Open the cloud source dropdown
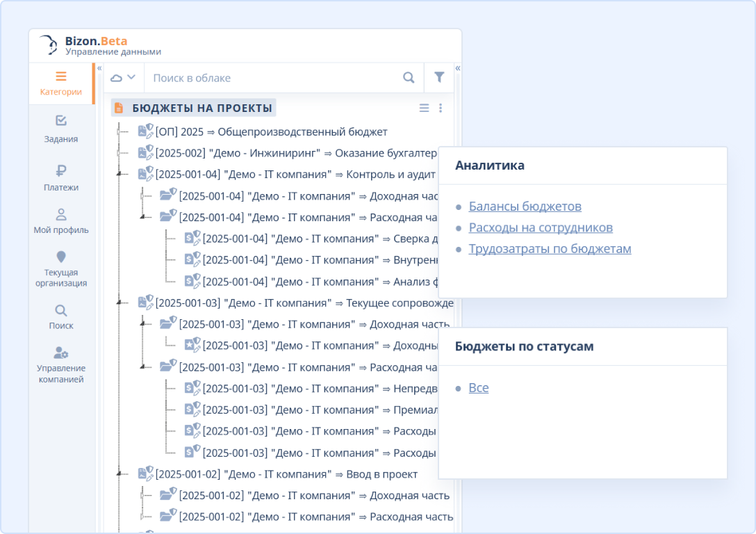Screen dimensions: 756x534 tap(124, 78)
